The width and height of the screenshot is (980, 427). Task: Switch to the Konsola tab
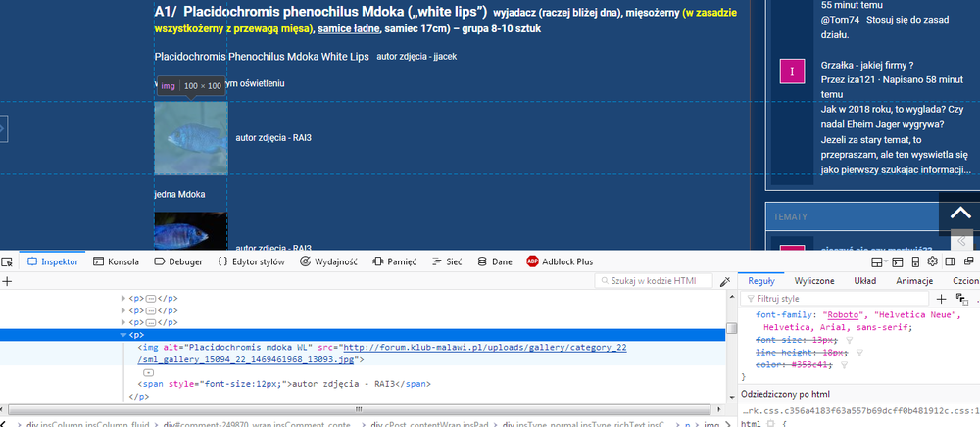116,261
